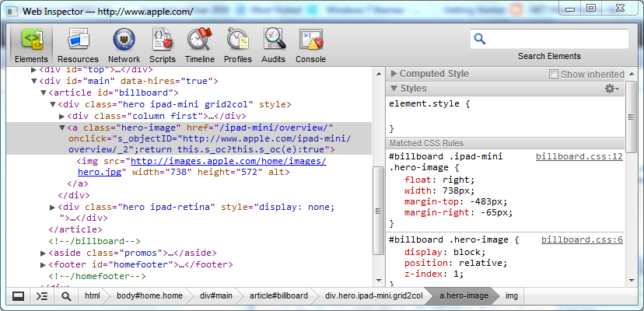Open the Styles gear options menu

(612, 89)
